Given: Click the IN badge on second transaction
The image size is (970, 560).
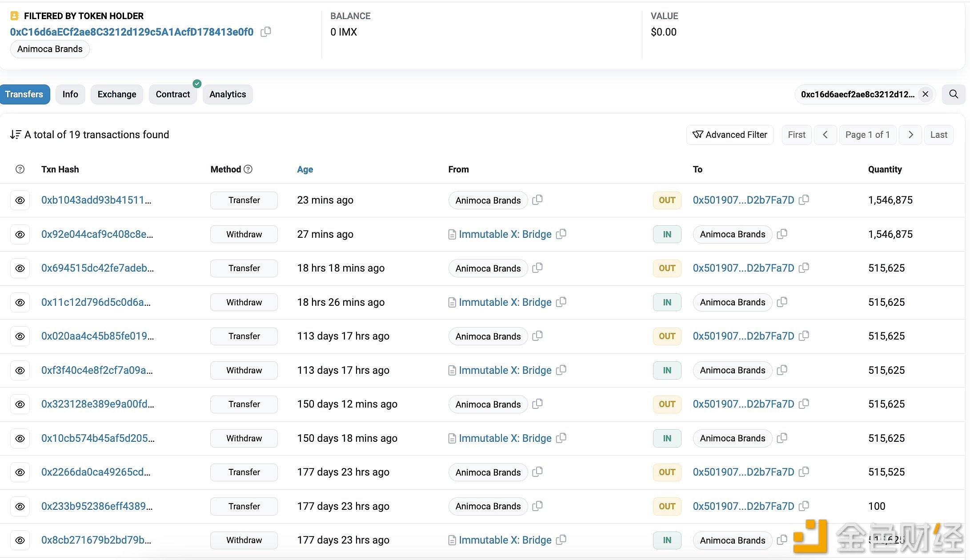Looking at the screenshot, I should 666,234.
